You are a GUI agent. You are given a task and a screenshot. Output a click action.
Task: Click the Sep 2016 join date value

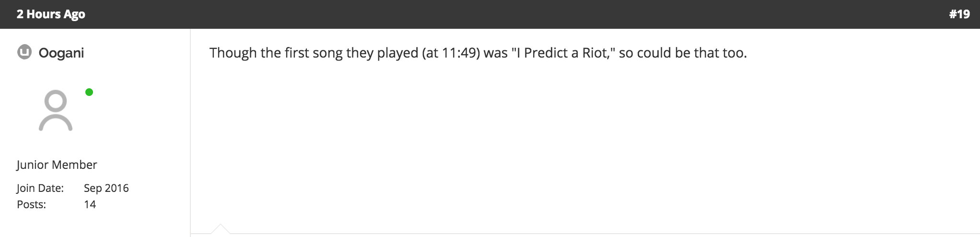pos(106,188)
